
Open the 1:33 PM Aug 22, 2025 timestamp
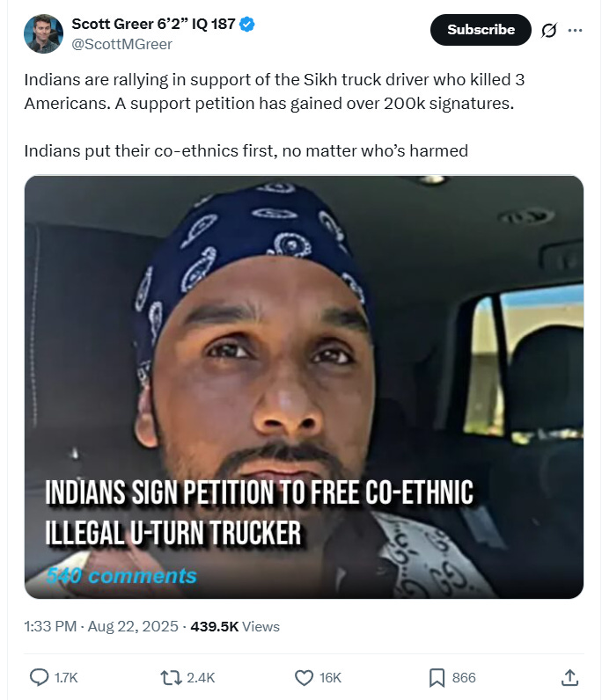pyautogui.click(x=101, y=626)
